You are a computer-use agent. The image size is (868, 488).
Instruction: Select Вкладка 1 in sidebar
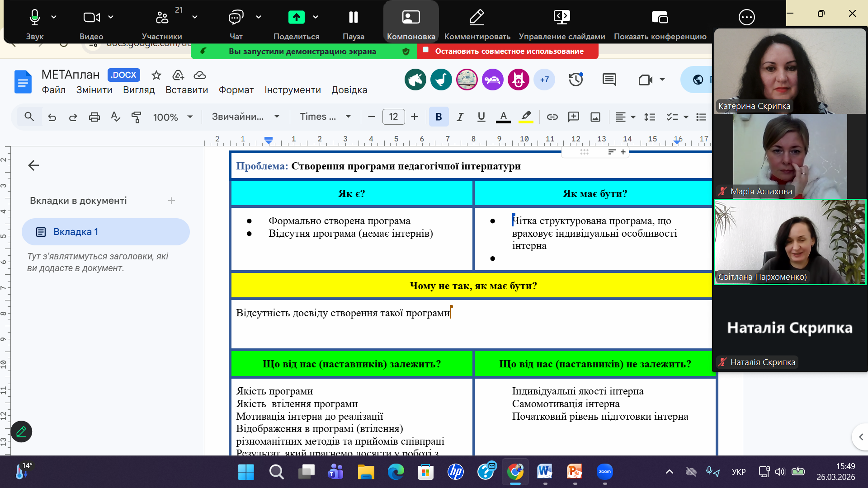coord(105,232)
